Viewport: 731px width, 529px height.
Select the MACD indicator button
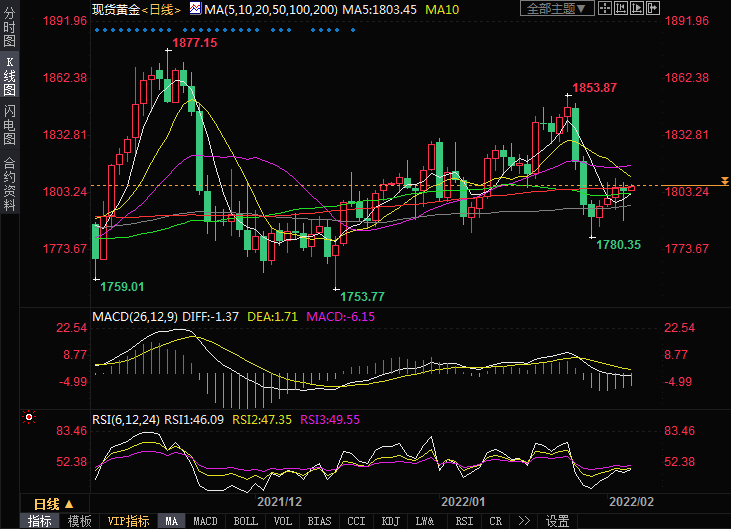pyautogui.click(x=205, y=521)
